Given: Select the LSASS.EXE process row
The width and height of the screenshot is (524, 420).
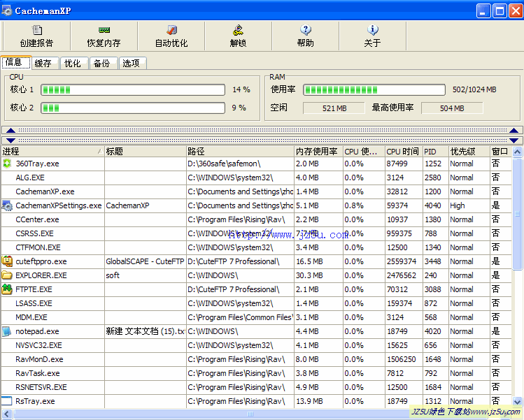Looking at the screenshot, I should 256,303.
